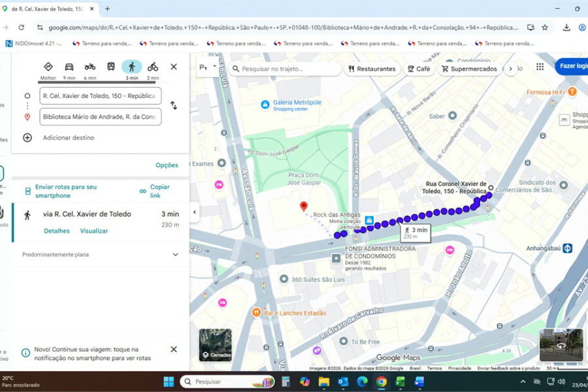The width and height of the screenshot is (588, 392).
Task: Open the NIDOImovel 4.21 bookmark
Action: coord(34,44)
